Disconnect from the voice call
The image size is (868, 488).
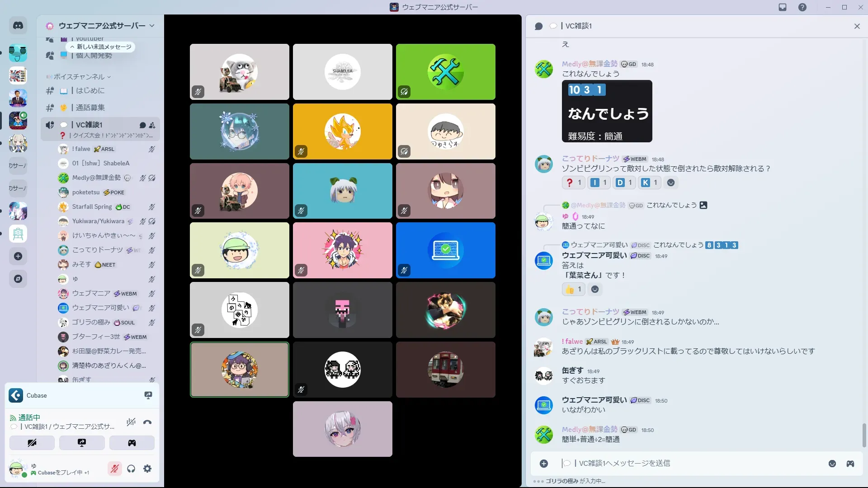[147, 422]
